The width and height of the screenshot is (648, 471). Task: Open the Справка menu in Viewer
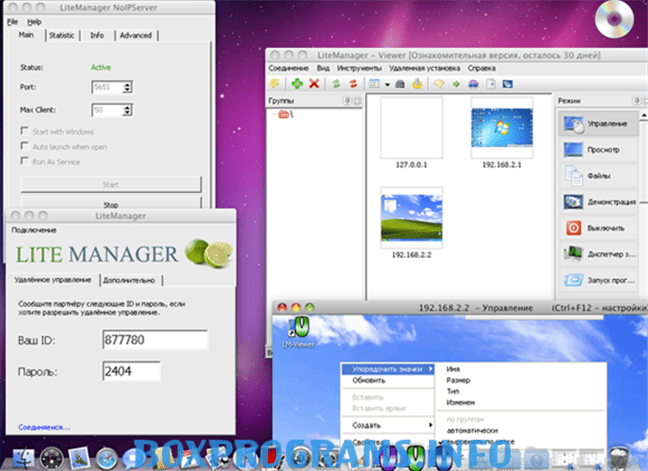[481, 68]
